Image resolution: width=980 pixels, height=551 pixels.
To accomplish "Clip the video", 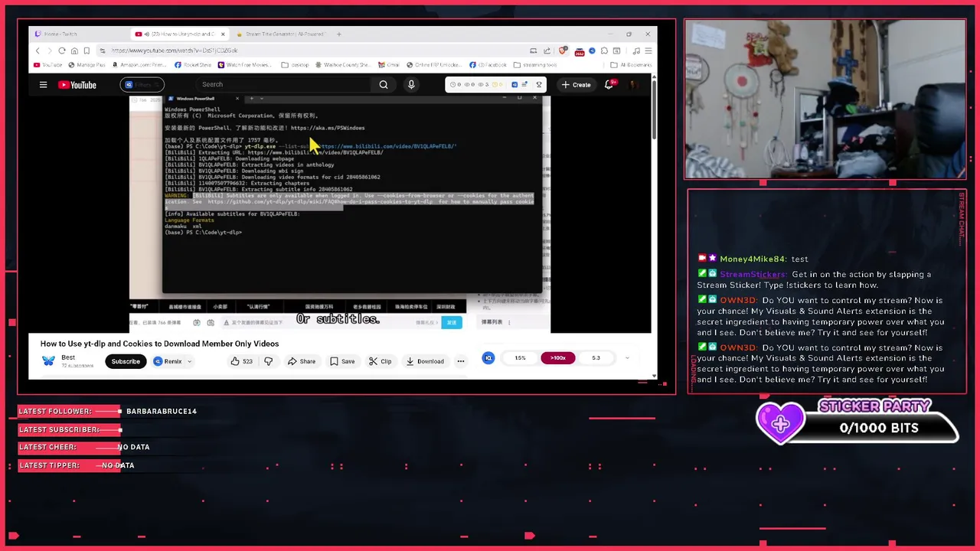I will [x=380, y=361].
